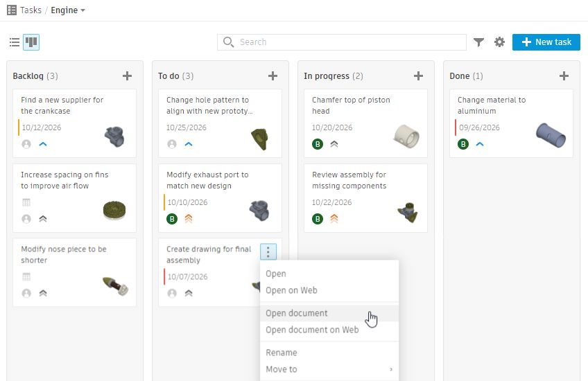This screenshot has width=588, height=381.
Task: Switch to board view
Action: (31, 42)
